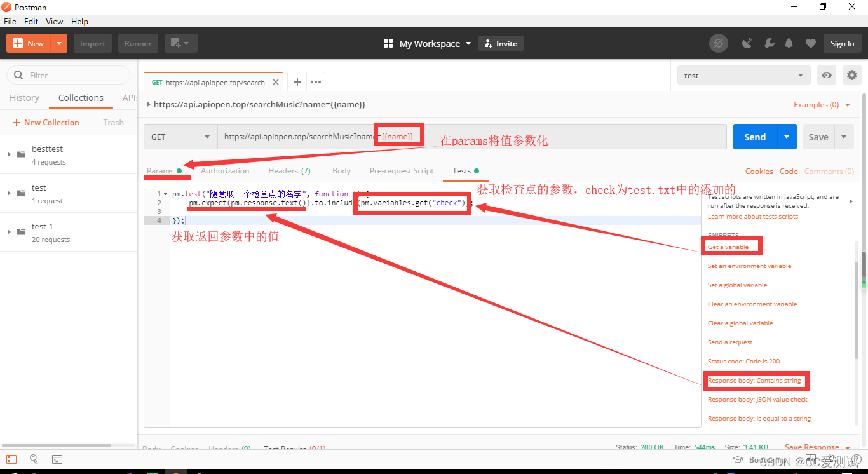Expand the request name disclosure triangle

(x=149, y=104)
